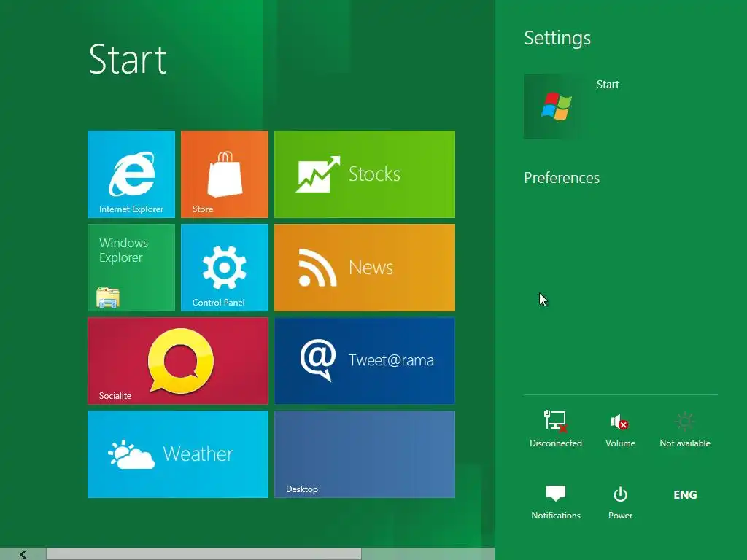The height and width of the screenshot is (560, 747).
Task: Click the Start label in Settings
Action: [x=608, y=85]
